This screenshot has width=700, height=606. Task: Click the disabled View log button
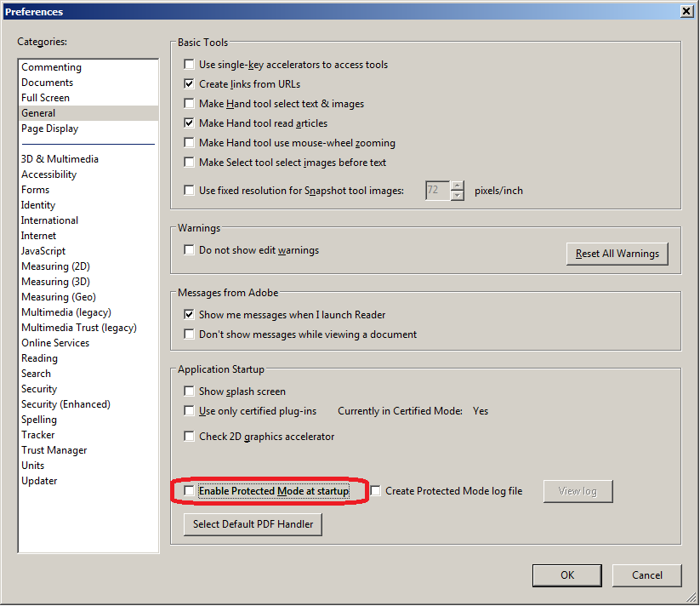[x=578, y=491]
